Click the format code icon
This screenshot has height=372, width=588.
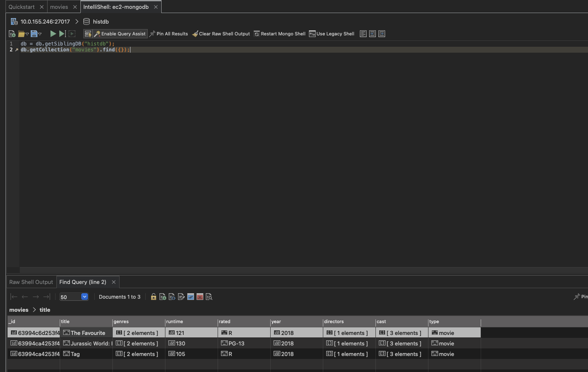pos(363,34)
